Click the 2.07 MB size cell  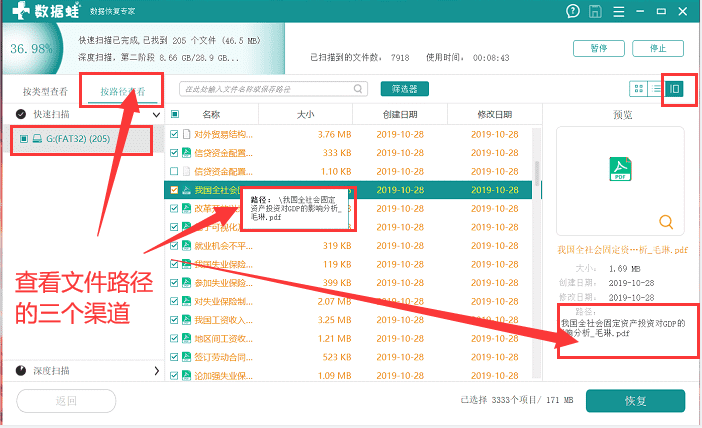coord(334,301)
